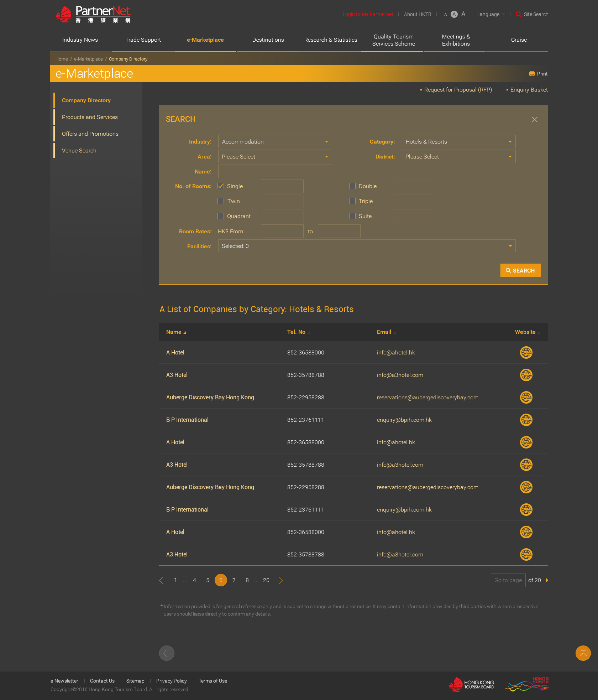
Task: Open the District dropdown
Action: 458,156
